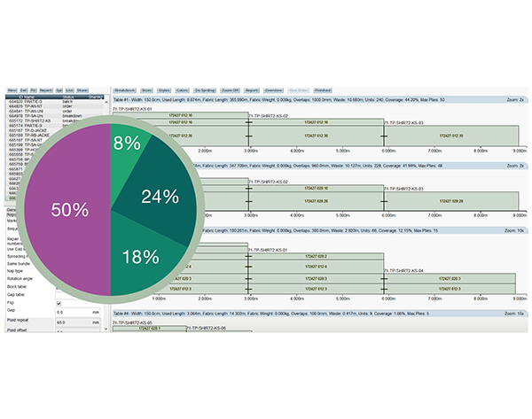Click the New button in left toolbar
The image size is (532, 419).
coord(12,90)
